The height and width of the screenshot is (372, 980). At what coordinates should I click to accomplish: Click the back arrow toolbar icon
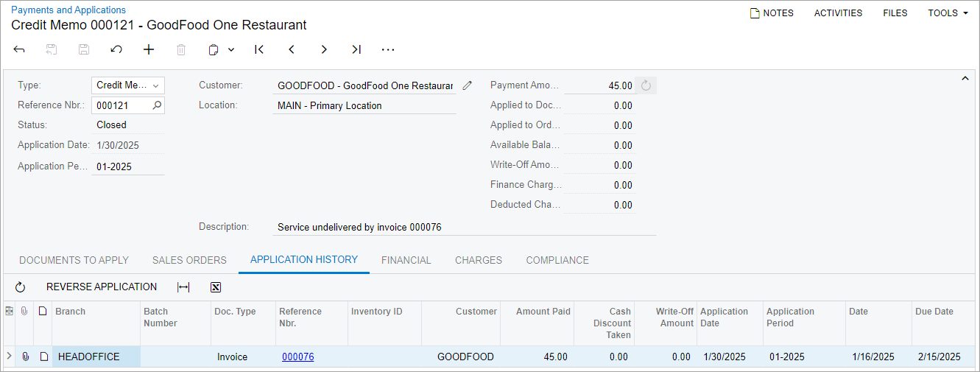[19, 49]
